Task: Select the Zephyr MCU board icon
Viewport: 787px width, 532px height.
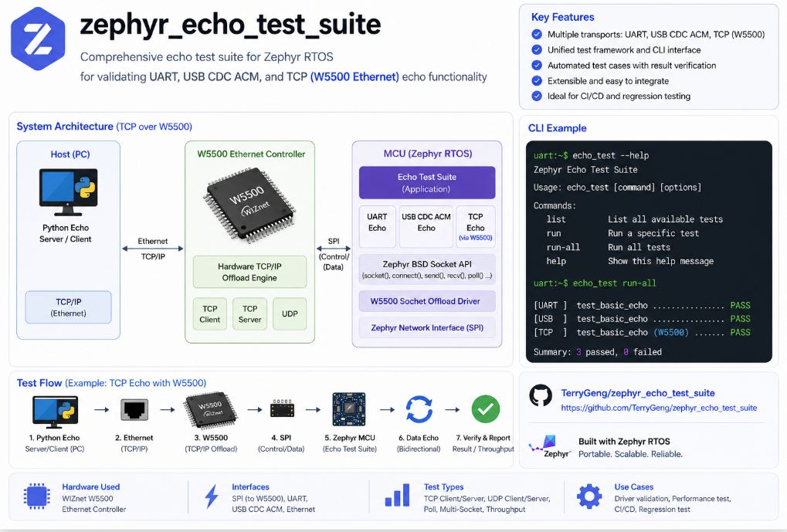Action: [349, 409]
